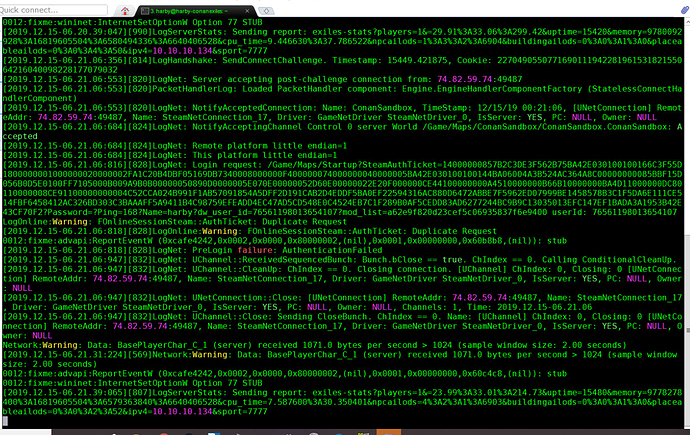
Task: Click the paperclip attach icon
Action: coord(685,10)
